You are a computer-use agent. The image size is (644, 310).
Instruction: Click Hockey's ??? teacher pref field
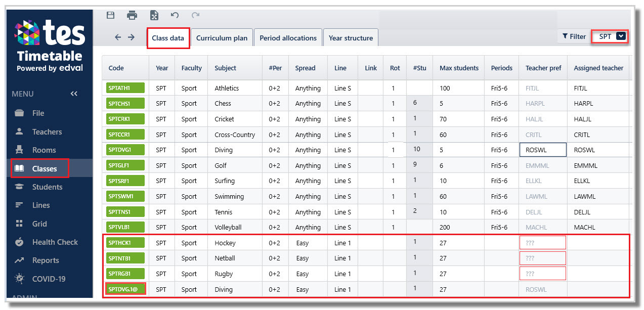(x=543, y=243)
